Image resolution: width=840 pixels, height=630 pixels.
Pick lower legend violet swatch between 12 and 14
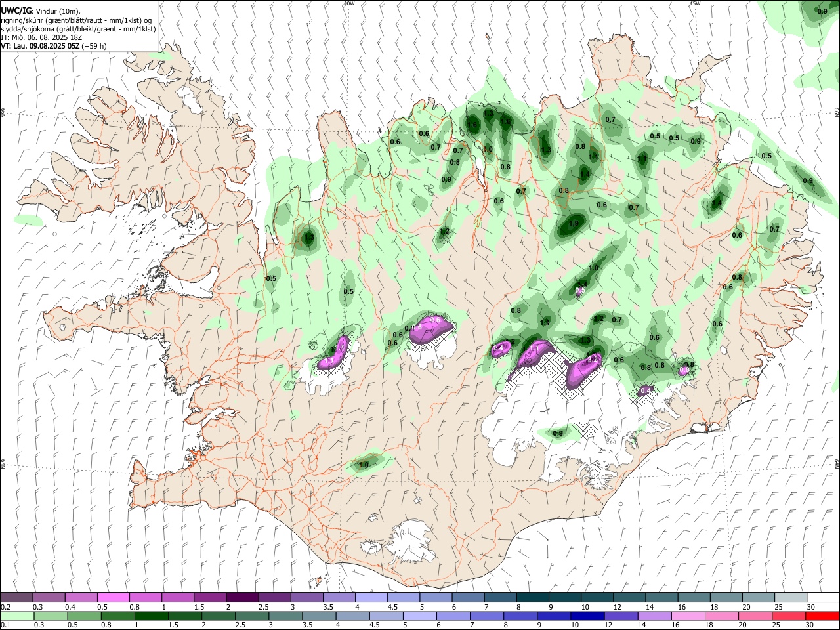coord(621,616)
